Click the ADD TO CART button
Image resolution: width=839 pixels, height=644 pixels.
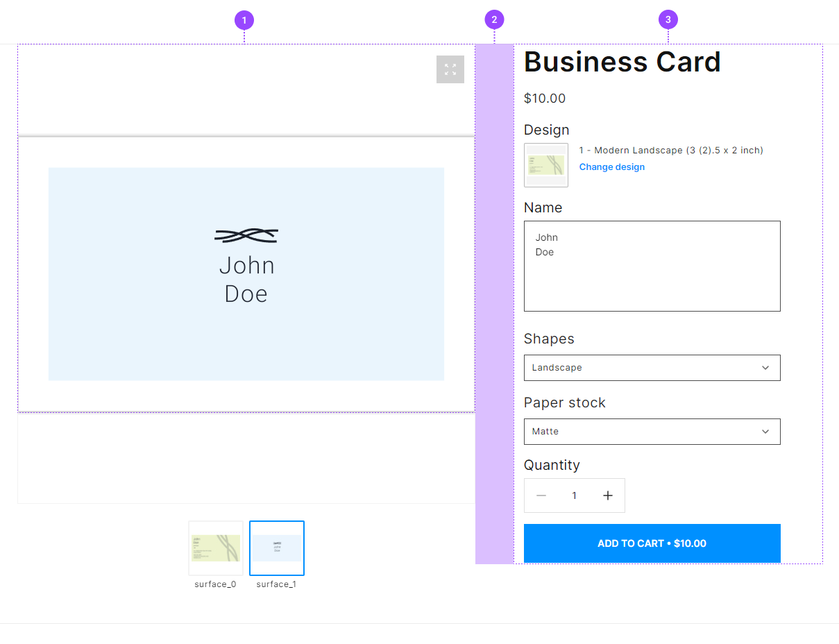point(652,543)
